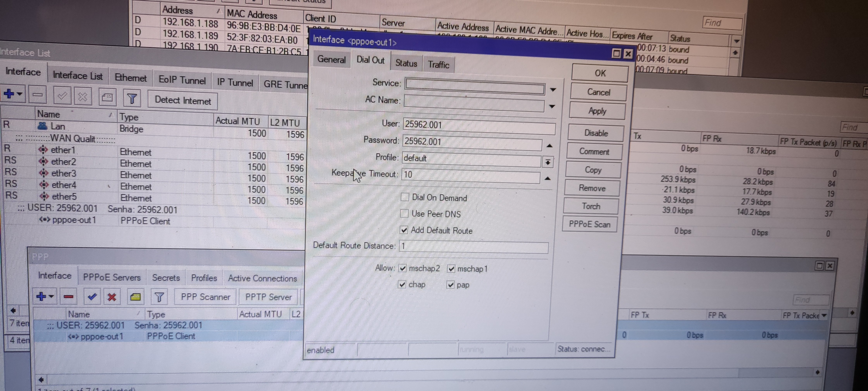Uncheck Add Default Route checkbox

tap(404, 230)
